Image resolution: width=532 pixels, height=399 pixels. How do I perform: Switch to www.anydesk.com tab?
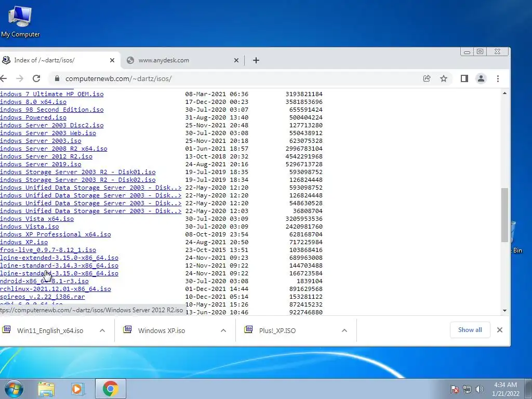[183, 60]
